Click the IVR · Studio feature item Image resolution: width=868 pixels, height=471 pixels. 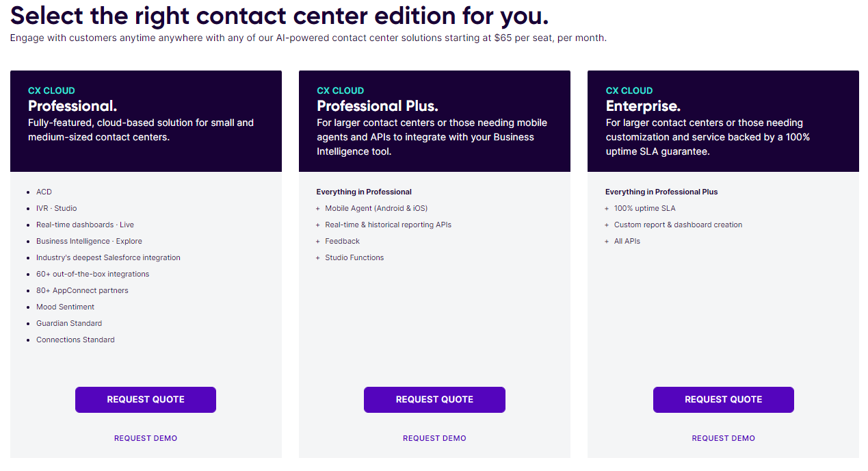coord(57,208)
